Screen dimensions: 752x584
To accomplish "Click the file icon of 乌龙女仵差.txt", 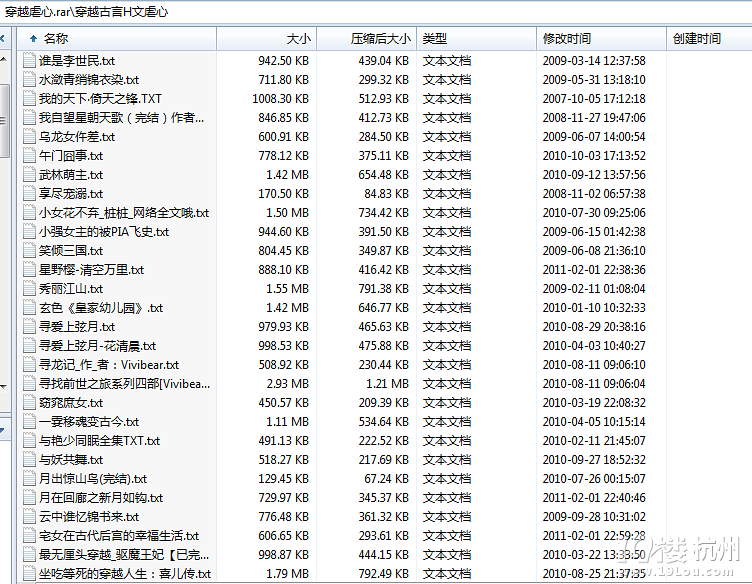I will click(x=29, y=137).
